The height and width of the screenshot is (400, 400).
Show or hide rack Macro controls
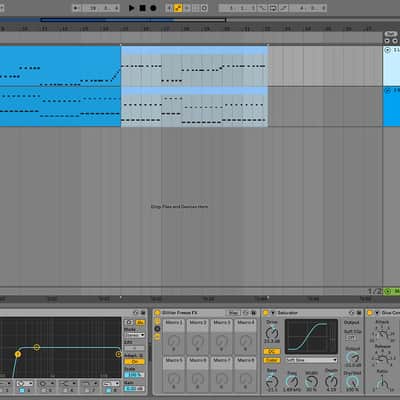157,321
